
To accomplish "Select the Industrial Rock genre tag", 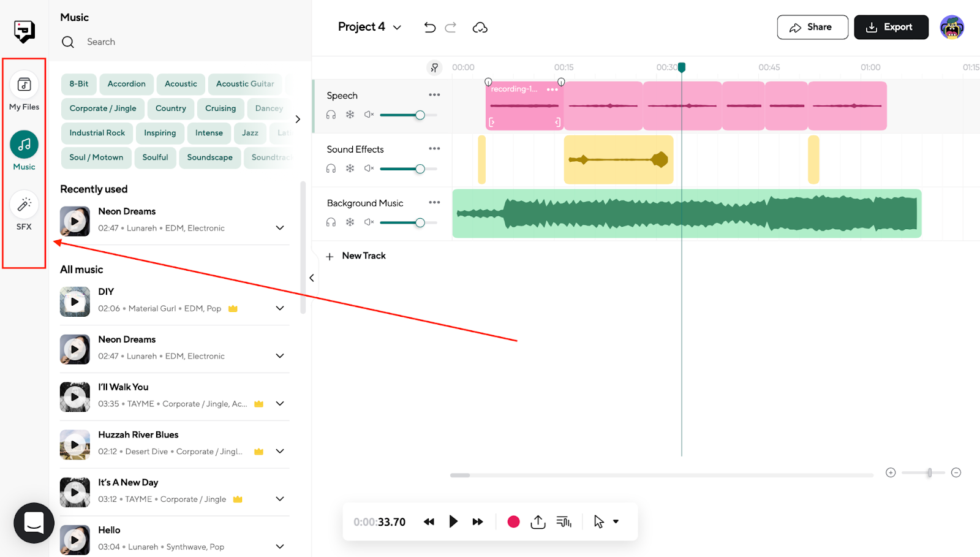I will coord(97,133).
